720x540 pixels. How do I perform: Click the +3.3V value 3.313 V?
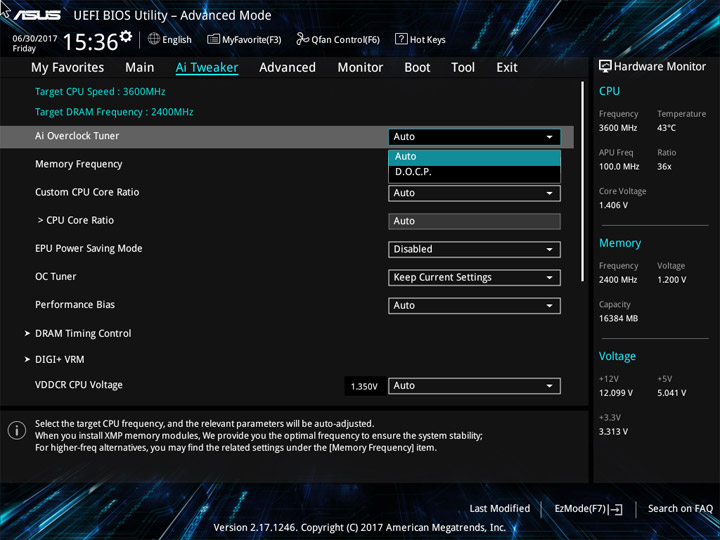613,432
